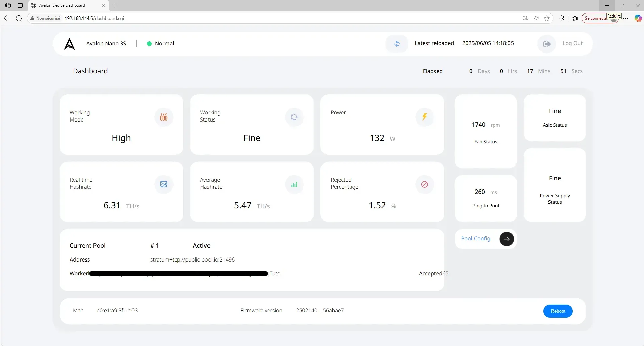Viewport: 644px width, 346px height.
Task: Add page to favorites star icon
Action: pyautogui.click(x=547, y=18)
